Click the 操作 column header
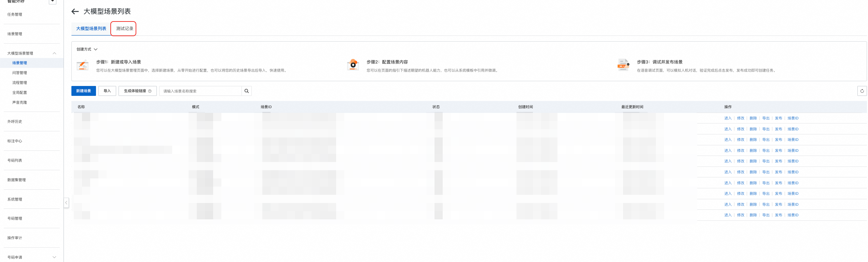Screen dimensions: 868x262 tap(728, 107)
